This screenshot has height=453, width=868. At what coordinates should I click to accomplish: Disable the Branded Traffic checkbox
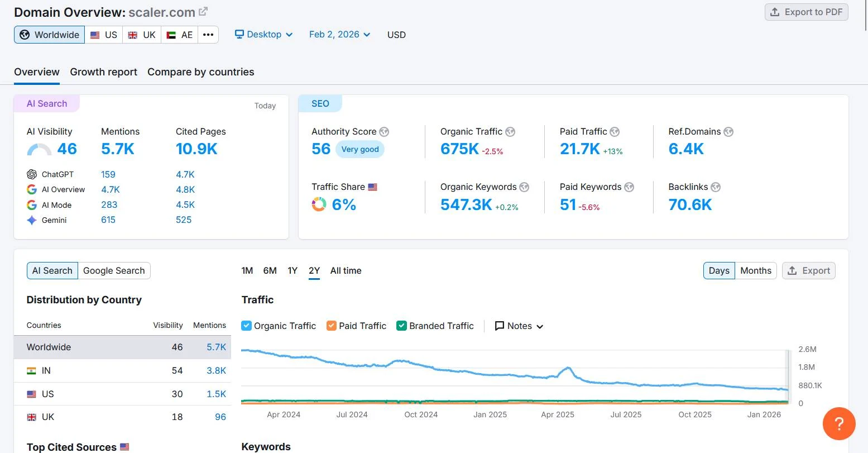coord(401,326)
